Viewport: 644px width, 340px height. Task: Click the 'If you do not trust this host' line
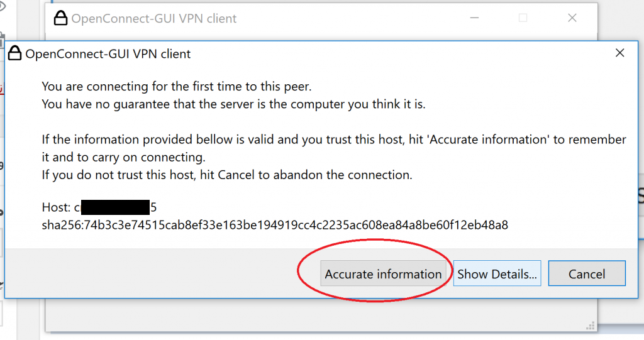click(x=227, y=175)
